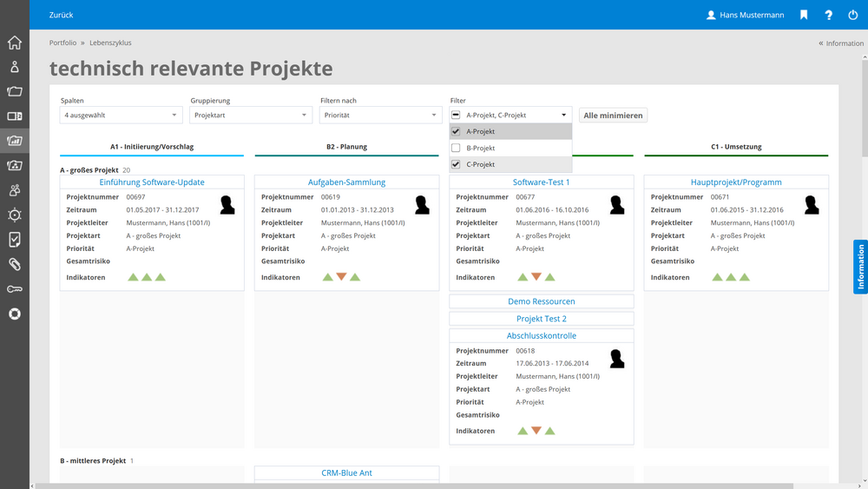Click the Portfolio breadcrumb
Viewport: 868px width, 489px height.
[x=62, y=43]
